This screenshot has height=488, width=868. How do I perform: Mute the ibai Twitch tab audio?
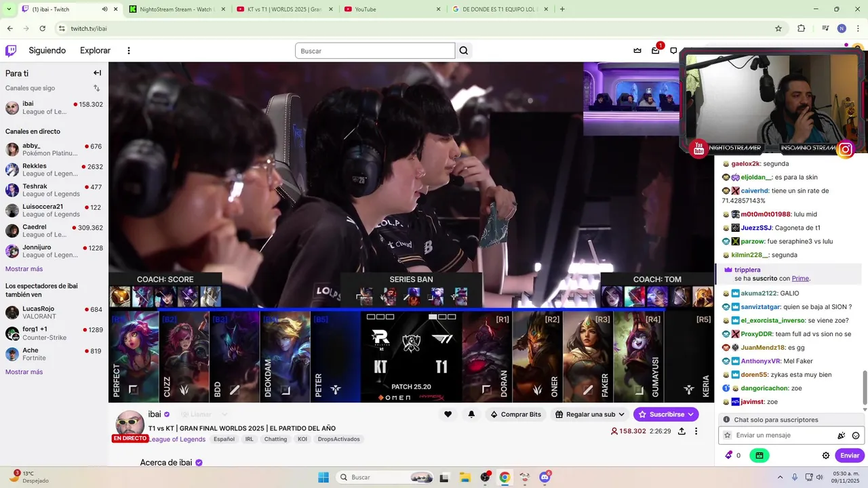[x=104, y=9]
